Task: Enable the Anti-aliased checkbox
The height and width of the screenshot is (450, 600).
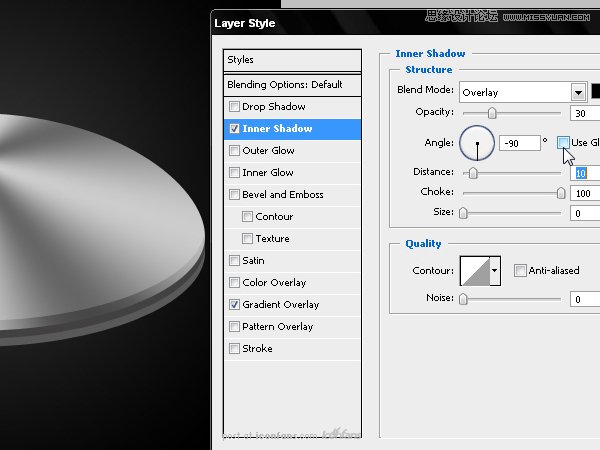Action: click(520, 271)
